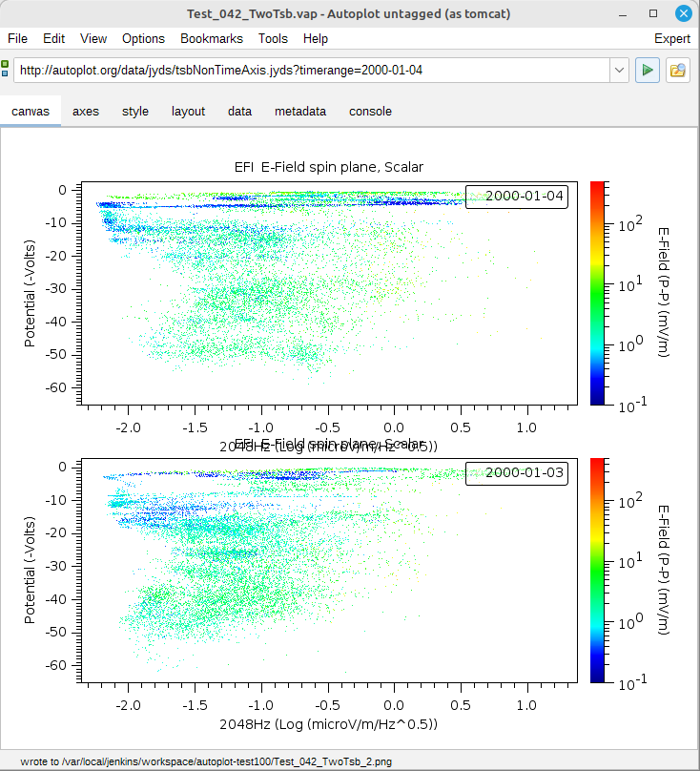Click the green play button to load URI
This screenshot has height=771, width=700.
648,71
